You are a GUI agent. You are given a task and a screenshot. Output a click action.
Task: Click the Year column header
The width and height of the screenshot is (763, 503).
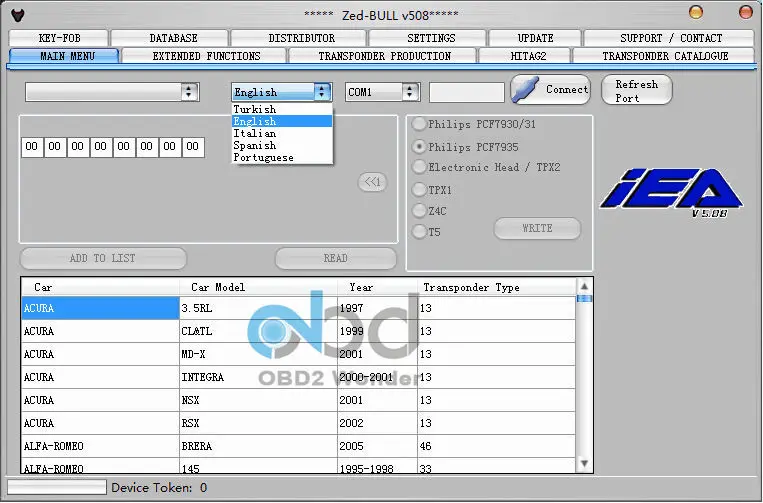pyautogui.click(x=377, y=287)
